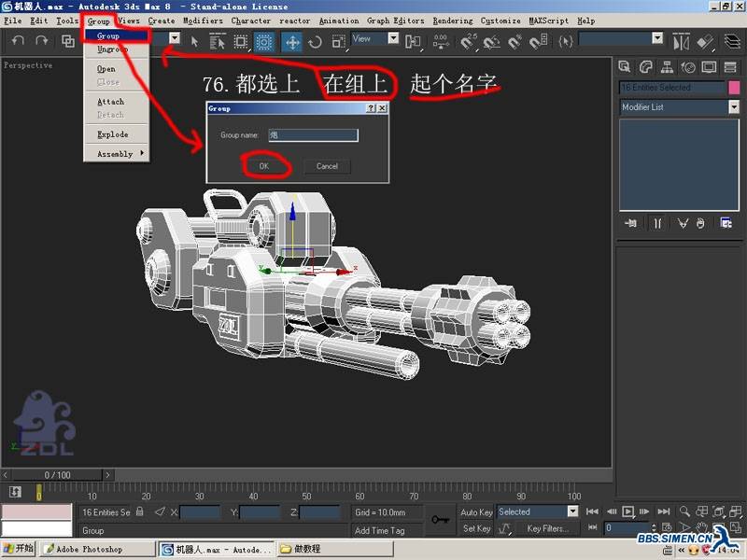Open the Layer Manager icon
This screenshot has height=560, width=747.
click(x=732, y=42)
